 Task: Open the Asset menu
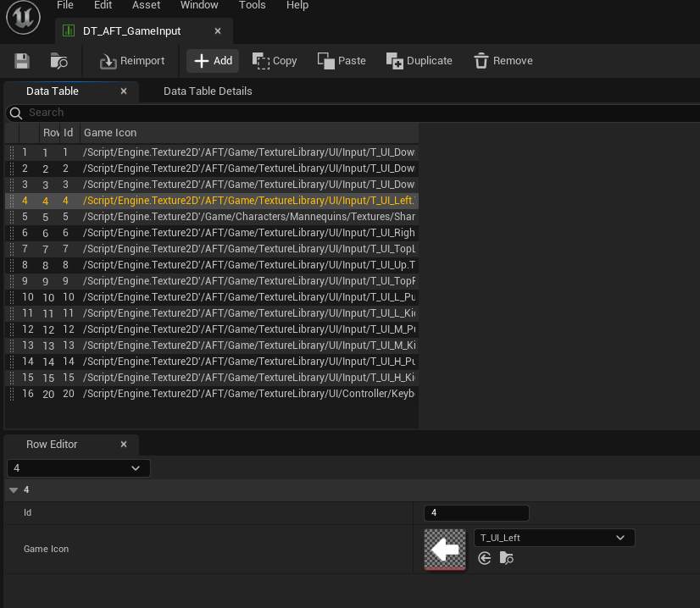[x=145, y=6]
